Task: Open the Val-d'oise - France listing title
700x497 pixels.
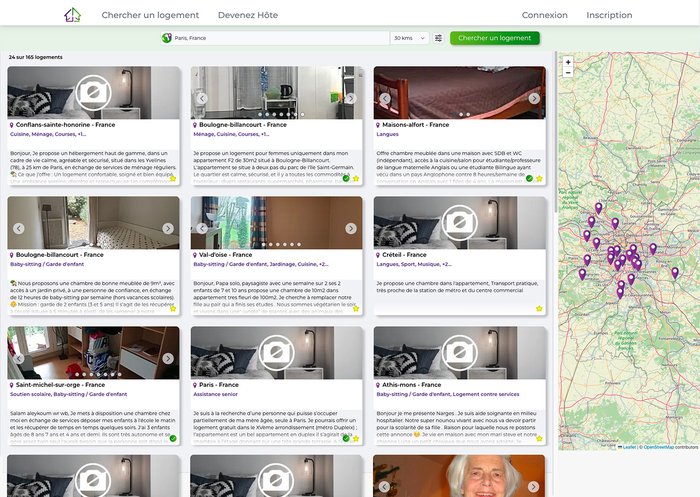Action: coord(225,255)
